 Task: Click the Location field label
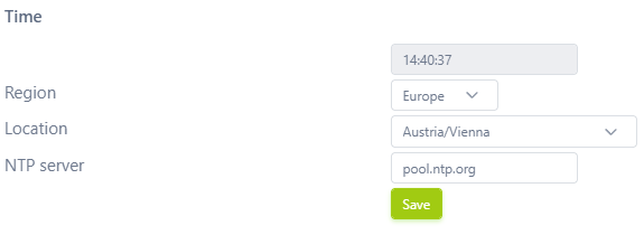tap(36, 129)
